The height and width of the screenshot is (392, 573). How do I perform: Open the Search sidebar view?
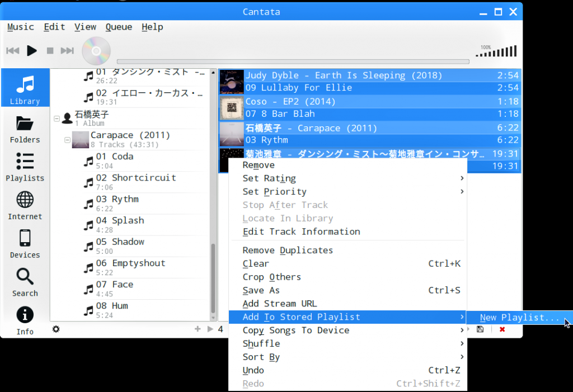click(25, 282)
